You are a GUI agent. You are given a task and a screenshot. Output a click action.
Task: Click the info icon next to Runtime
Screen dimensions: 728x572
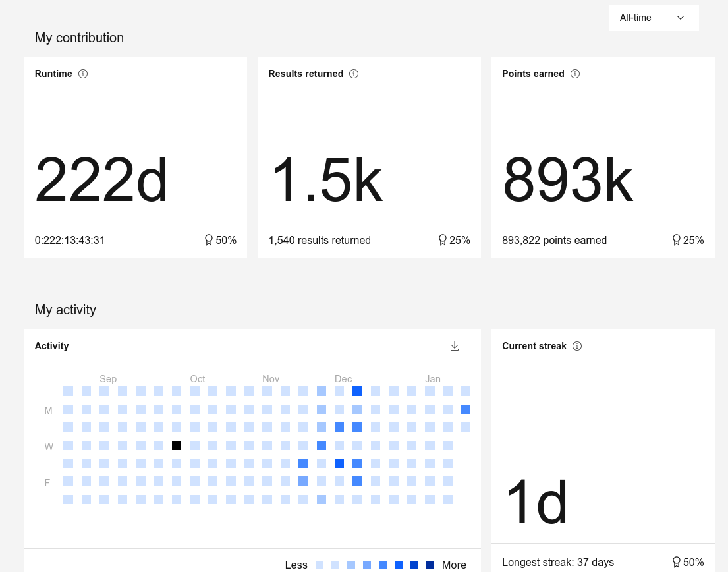pos(83,74)
